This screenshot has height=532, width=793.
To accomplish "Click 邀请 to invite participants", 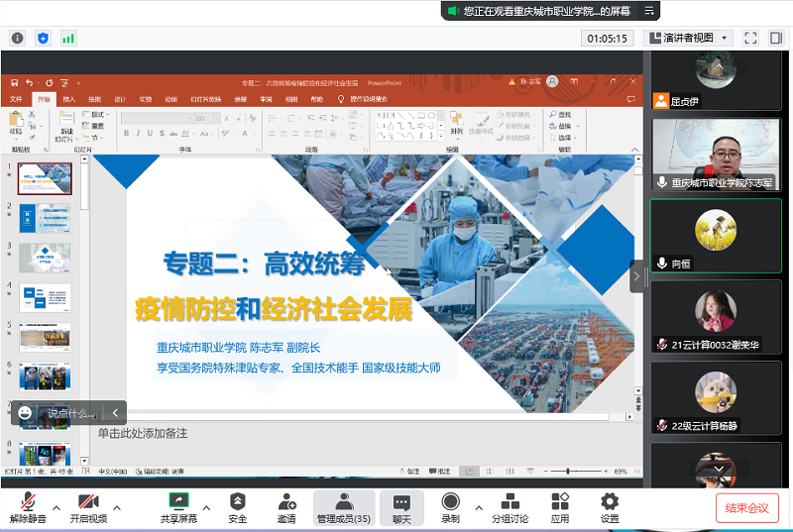I will coord(287,507).
